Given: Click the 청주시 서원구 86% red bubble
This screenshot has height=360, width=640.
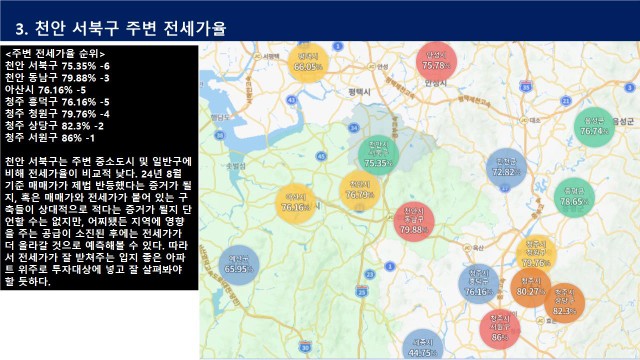Looking at the screenshot, I should point(499,329).
